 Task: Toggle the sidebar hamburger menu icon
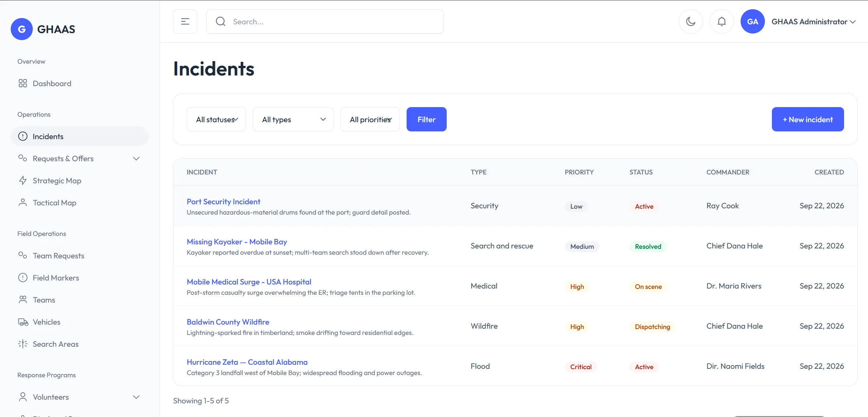[185, 21]
